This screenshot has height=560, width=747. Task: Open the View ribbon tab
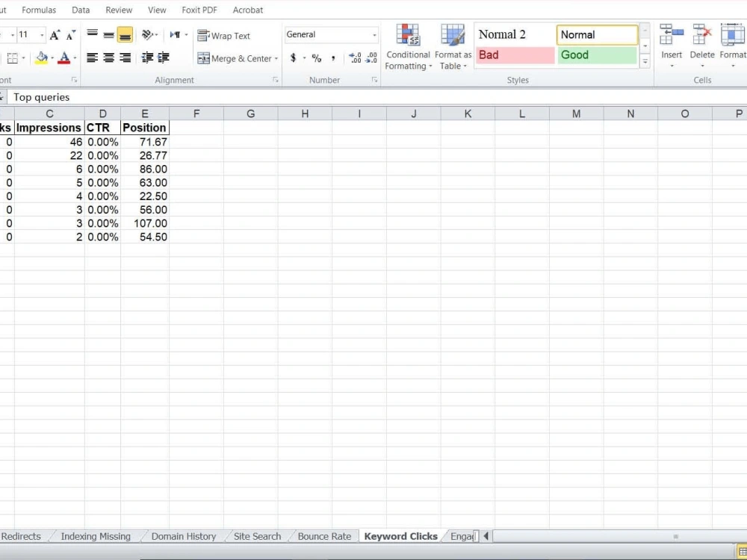pyautogui.click(x=157, y=10)
